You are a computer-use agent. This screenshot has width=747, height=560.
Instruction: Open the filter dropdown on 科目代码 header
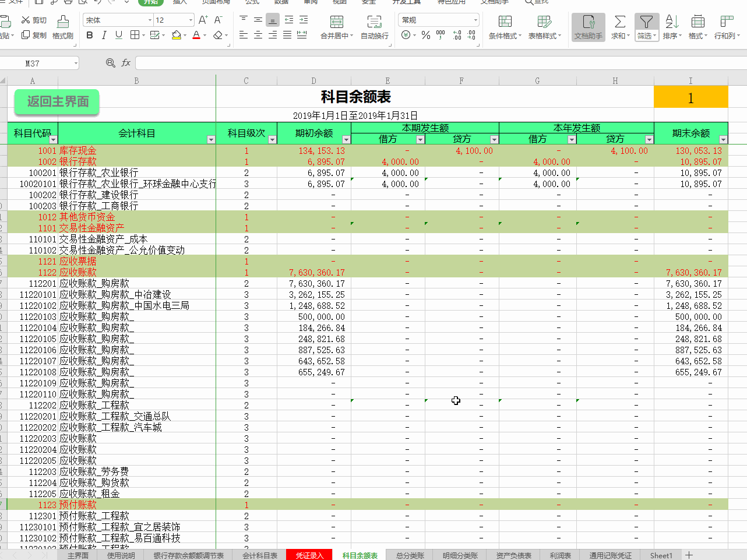53,140
